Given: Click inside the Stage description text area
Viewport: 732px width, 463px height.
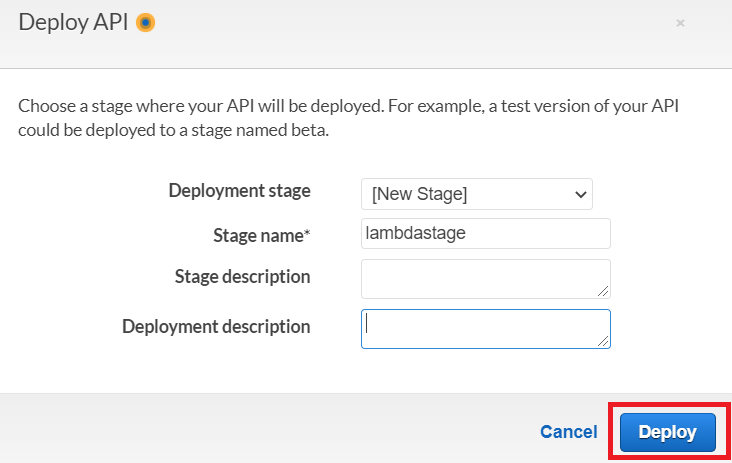Looking at the screenshot, I should [485, 278].
